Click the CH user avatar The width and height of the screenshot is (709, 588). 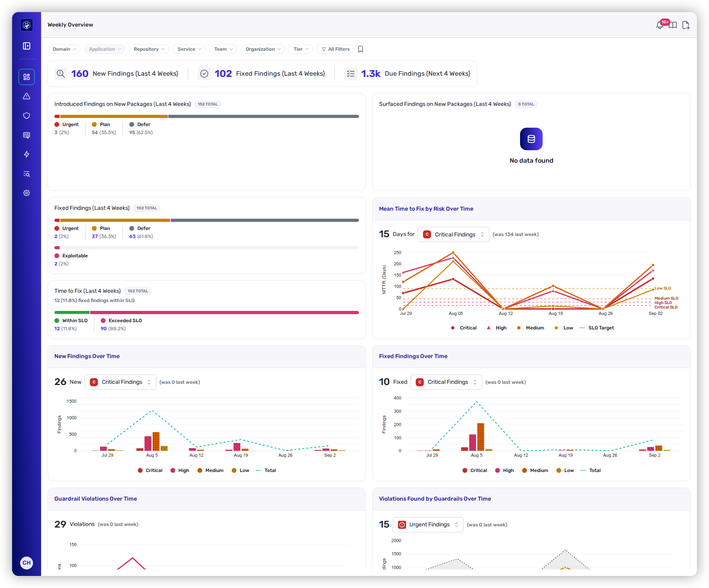click(x=27, y=563)
